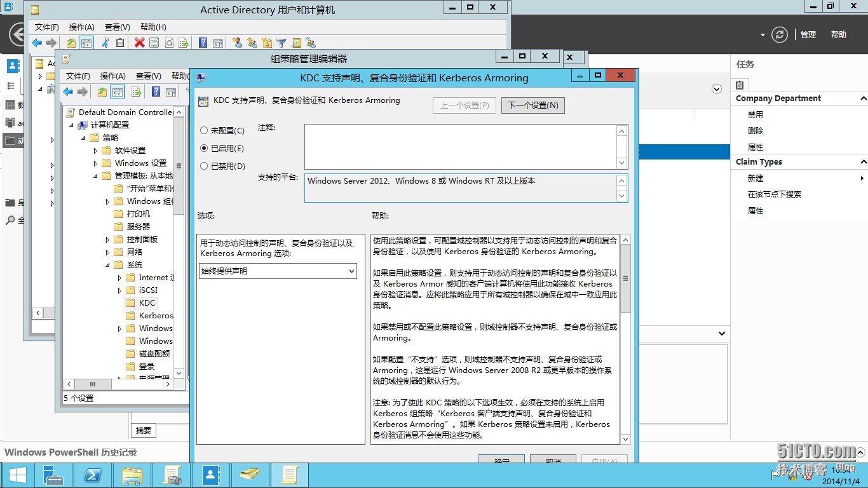Viewport: 868px width, 488px height.
Task: Click Export List icon in Group Policy editor toolbar
Action: coord(137,92)
